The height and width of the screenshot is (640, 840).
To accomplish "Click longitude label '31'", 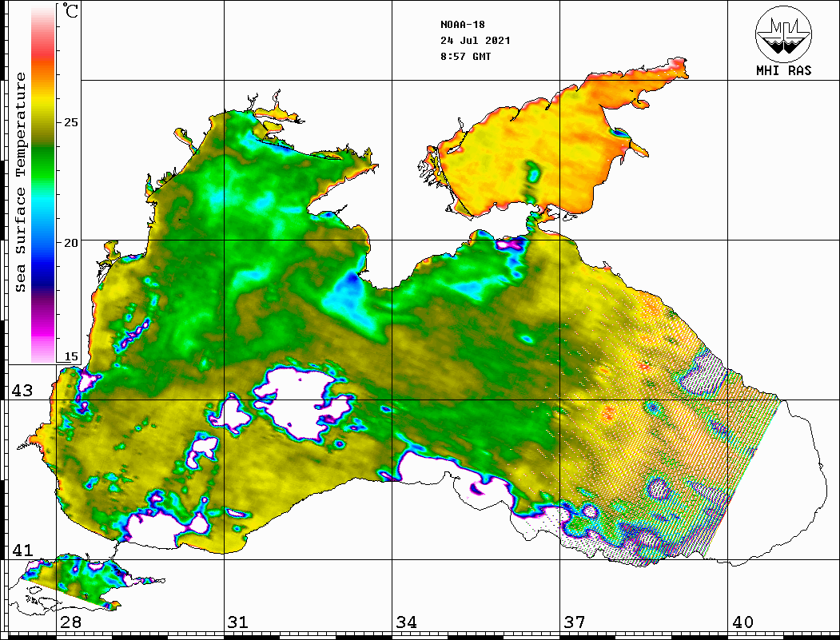I will [x=238, y=622].
